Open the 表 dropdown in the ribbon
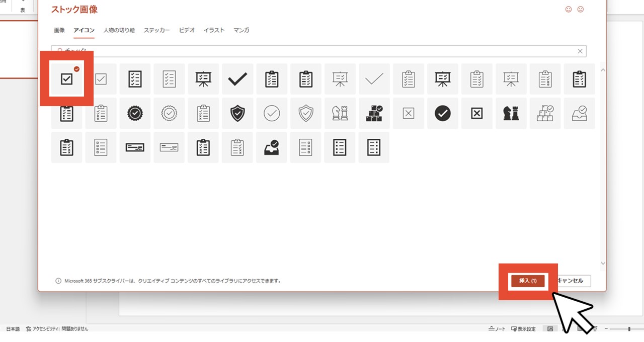Image resolution: width=644 pixels, height=342 pixels. click(x=23, y=7)
